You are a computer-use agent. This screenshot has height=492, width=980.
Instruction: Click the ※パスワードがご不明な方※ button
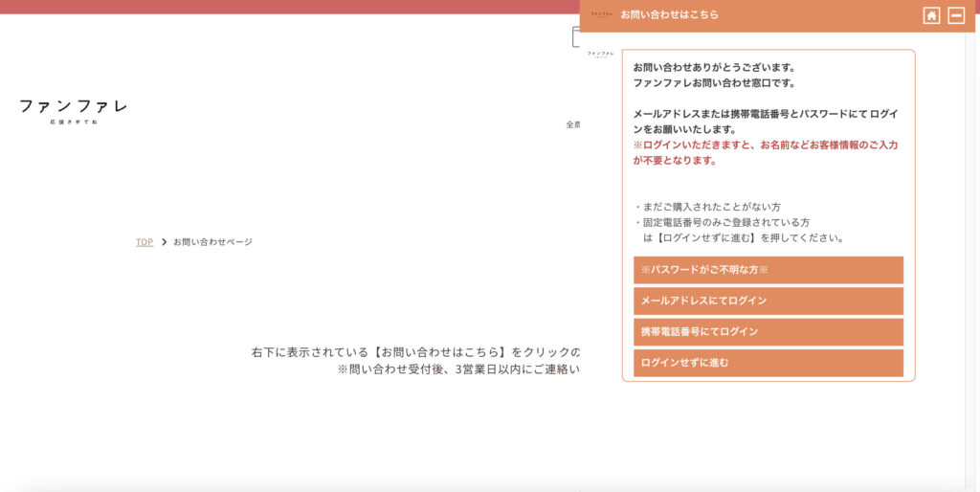768,270
